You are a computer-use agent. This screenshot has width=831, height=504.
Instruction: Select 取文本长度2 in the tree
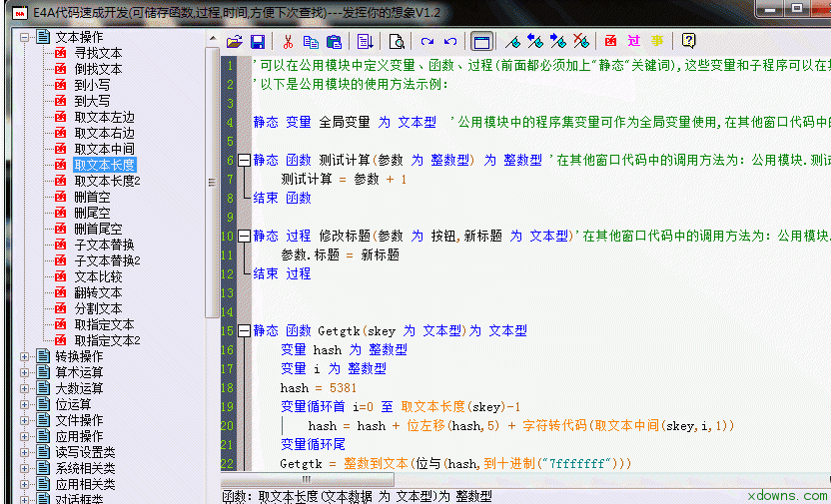(107, 181)
